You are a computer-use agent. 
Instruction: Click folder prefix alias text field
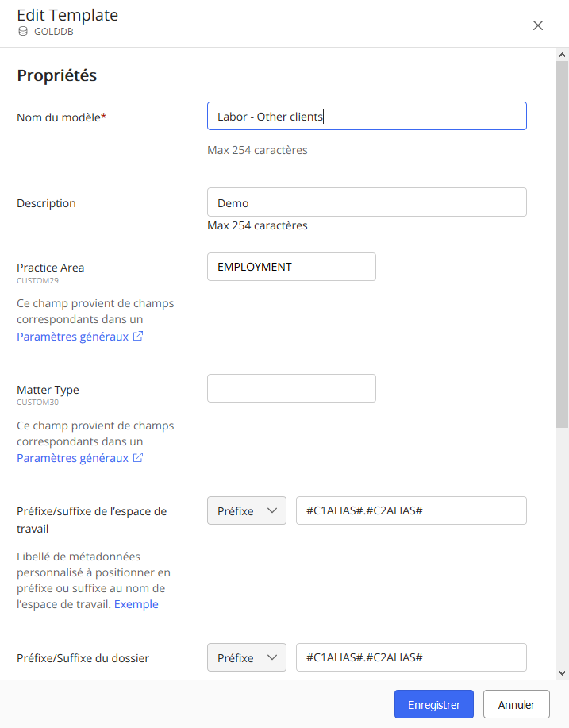[x=411, y=657]
